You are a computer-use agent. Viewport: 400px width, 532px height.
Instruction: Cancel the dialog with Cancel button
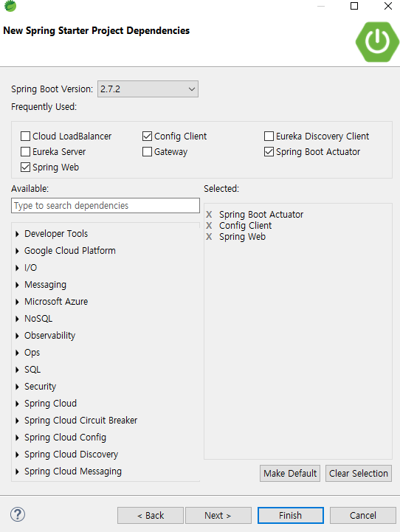tap(362, 515)
